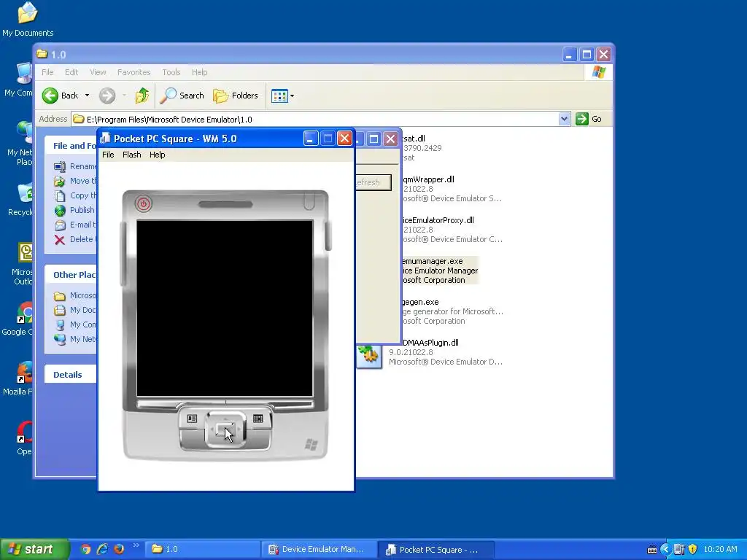Click the My Computer link icon in Other Places
This screenshot has width=747, height=560.
click(60, 324)
